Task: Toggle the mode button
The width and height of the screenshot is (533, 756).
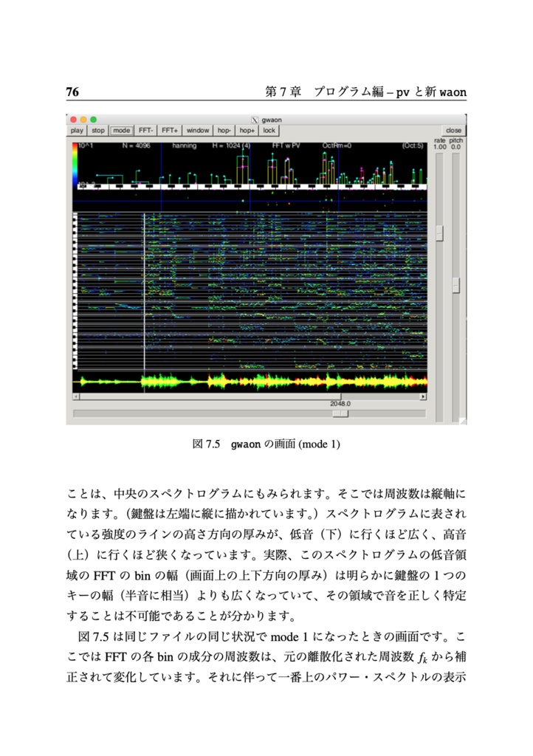Action: pyautogui.click(x=122, y=130)
